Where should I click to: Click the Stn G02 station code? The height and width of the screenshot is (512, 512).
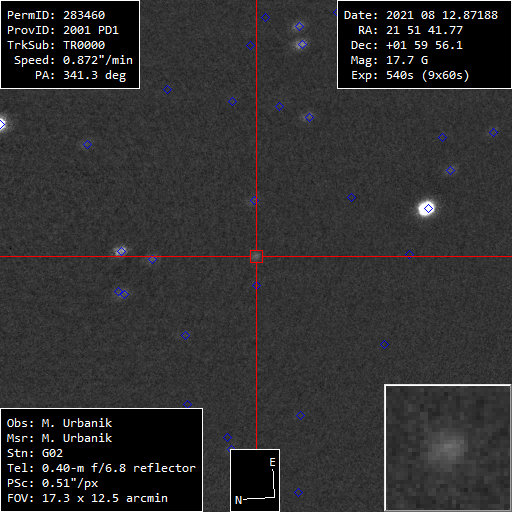(x=35, y=453)
